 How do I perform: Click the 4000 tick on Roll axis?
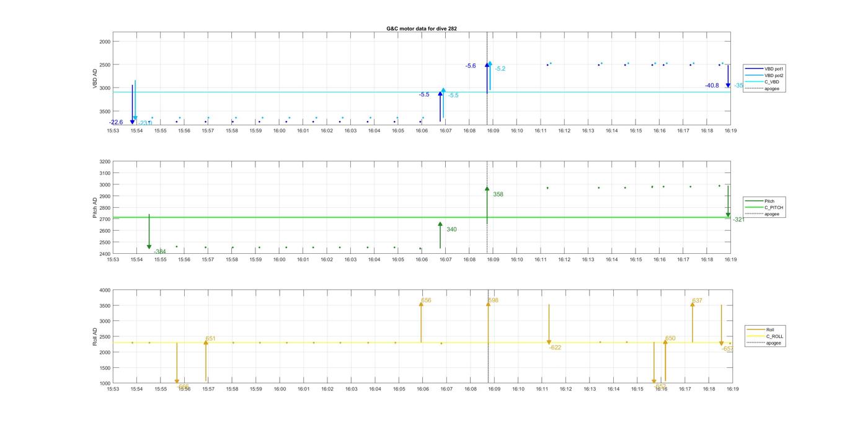click(x=104, y=290)
